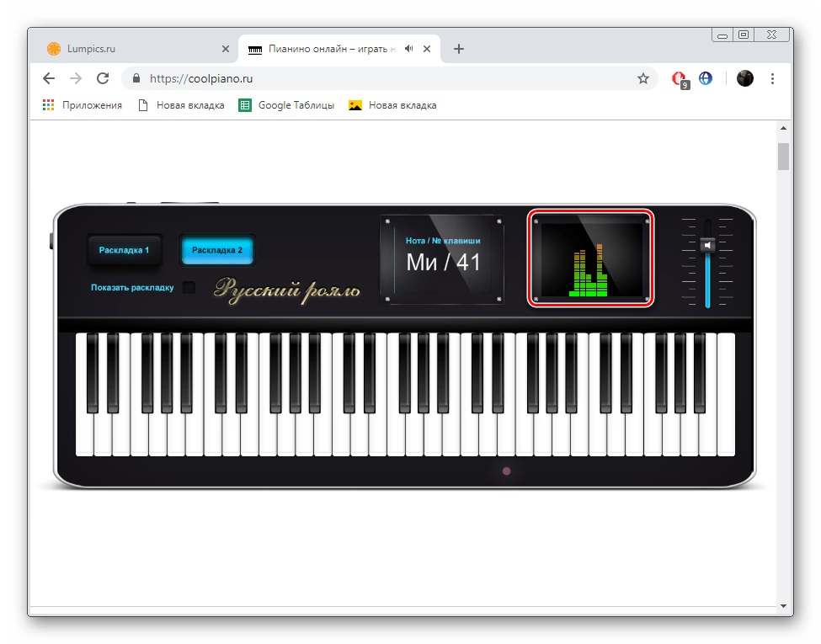Close the Lumpics.ru tab
Screen dimensions: 821x644
point(226,49)
